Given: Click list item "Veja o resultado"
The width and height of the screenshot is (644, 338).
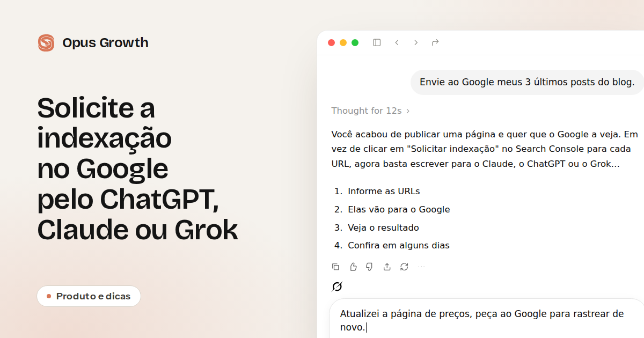Looking at the screenshot, I should click(x=383, y=227).
